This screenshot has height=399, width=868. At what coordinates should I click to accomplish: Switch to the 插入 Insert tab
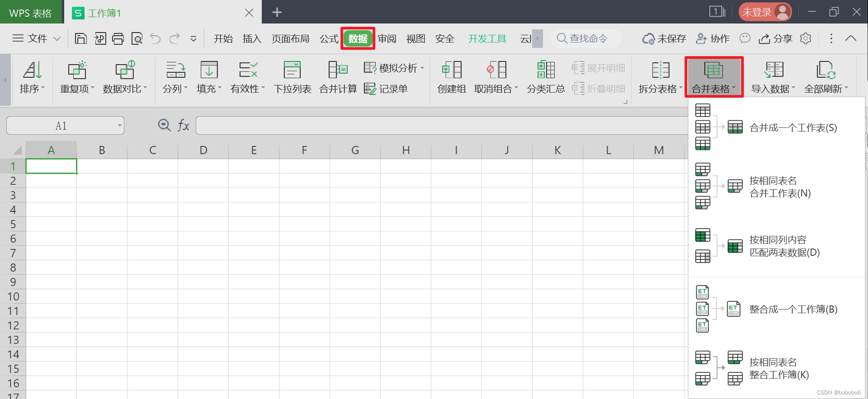coord(252,39)
